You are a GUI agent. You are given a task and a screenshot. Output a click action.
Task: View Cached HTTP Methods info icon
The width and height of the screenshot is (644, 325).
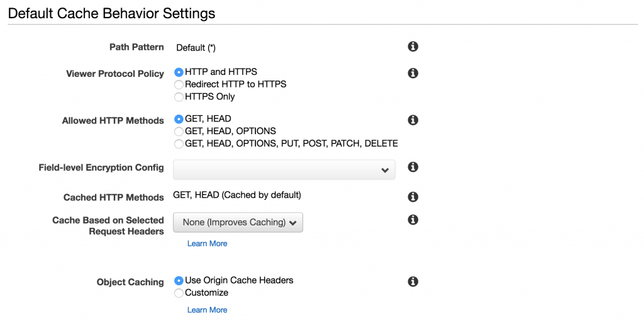pos(413,197)
